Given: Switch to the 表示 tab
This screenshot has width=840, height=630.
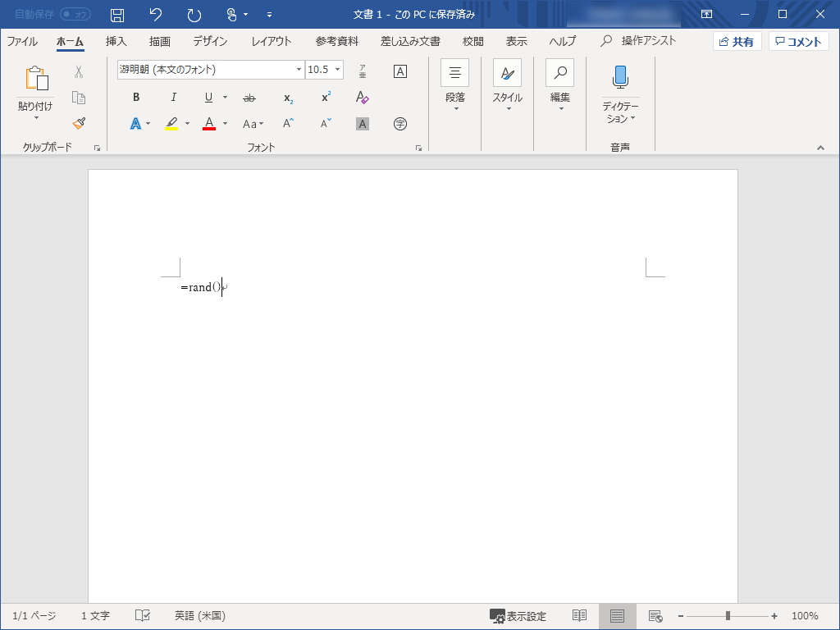Looking at the screenshot, I should (x=517, y=41).
